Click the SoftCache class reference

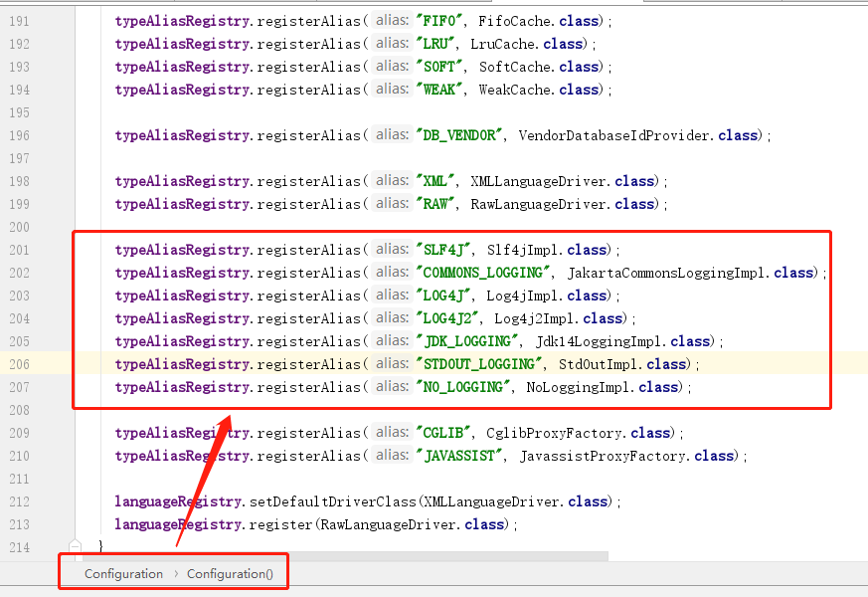point(516,67)
